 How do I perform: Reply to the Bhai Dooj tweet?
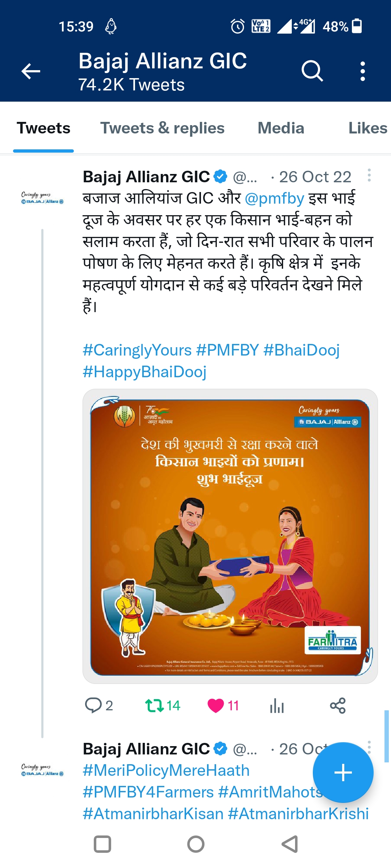pyautogui.click(x=93, y=706)
